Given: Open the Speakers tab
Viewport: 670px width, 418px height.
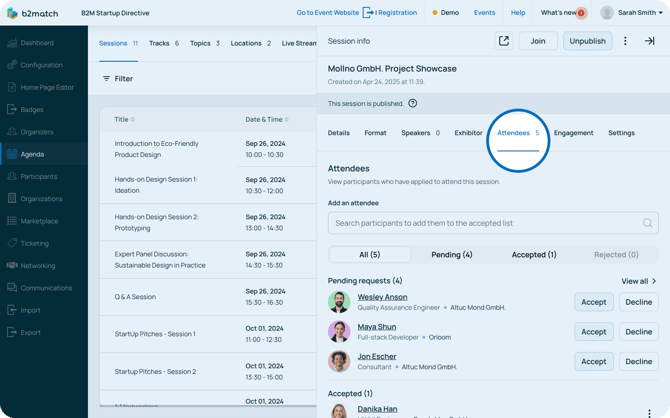Looking at the screenshot, I should coord(420,133).
